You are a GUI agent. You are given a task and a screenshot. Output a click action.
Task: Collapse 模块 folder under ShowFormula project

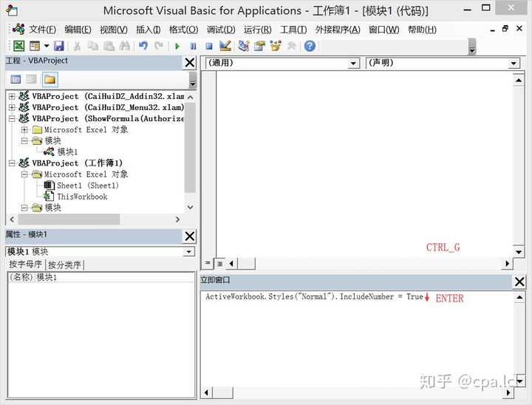pyautogui.click(x=24, y=140)
